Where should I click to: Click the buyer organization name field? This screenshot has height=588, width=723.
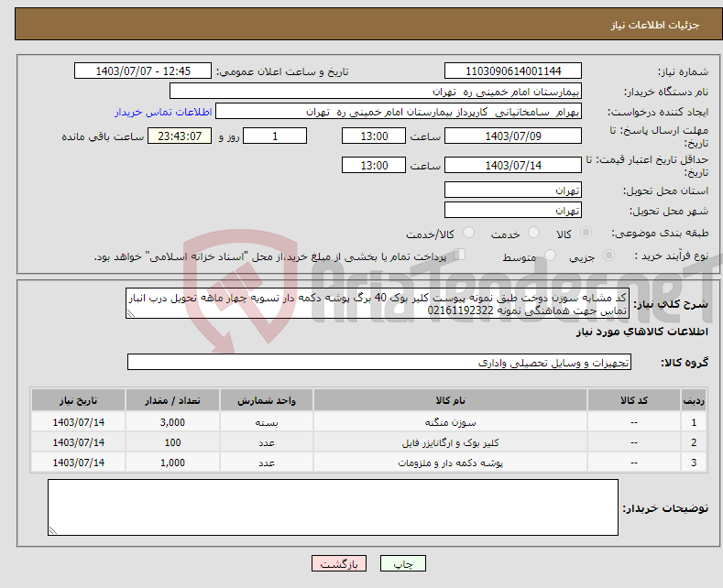pos(376,92)
